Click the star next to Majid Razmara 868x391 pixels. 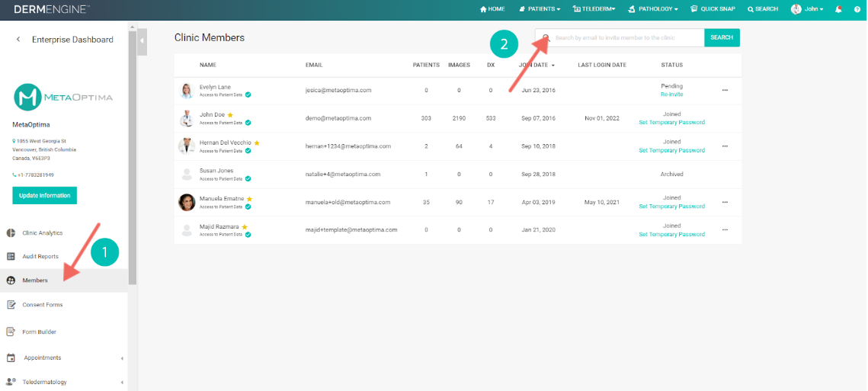coord(245,227)
